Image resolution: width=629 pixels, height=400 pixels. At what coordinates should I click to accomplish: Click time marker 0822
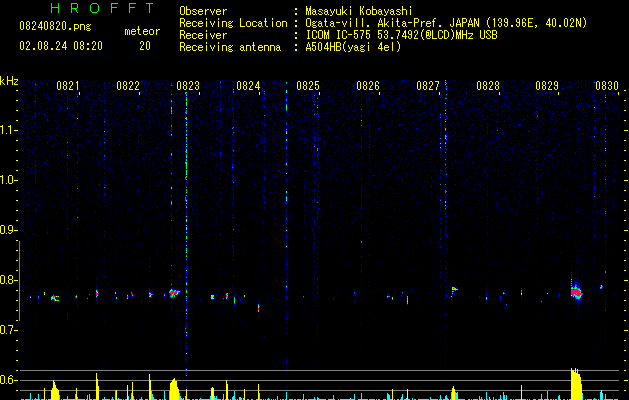tap(128, 86)
